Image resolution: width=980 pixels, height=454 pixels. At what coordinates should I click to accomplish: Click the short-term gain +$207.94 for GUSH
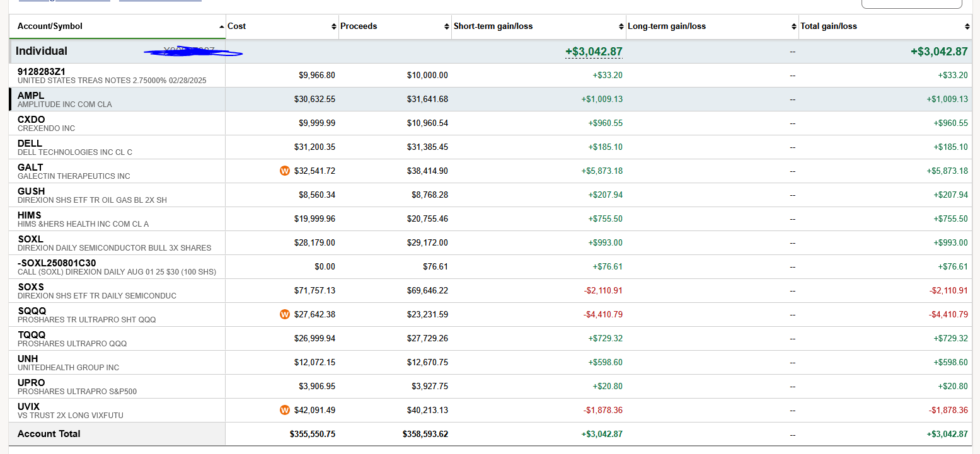[x=606, y=195]
